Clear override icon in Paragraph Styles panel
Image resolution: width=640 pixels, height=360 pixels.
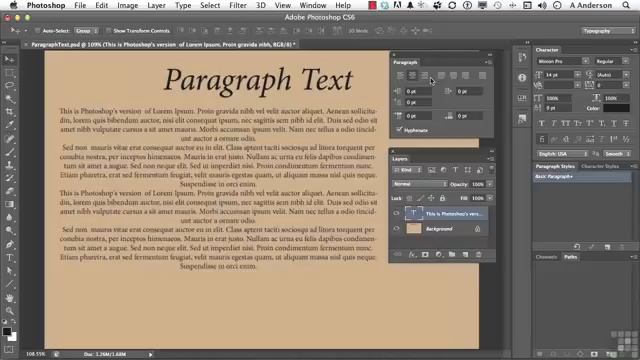pyautogui.click(x=577, y=247)
